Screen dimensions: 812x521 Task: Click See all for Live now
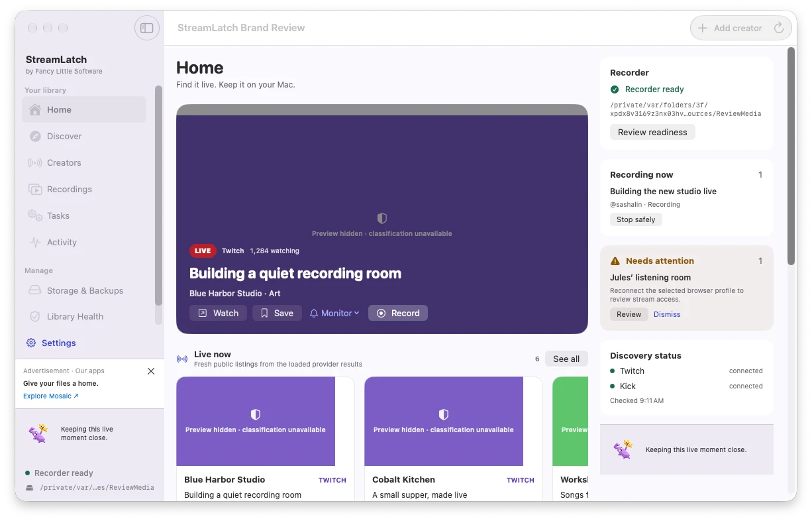566,359
